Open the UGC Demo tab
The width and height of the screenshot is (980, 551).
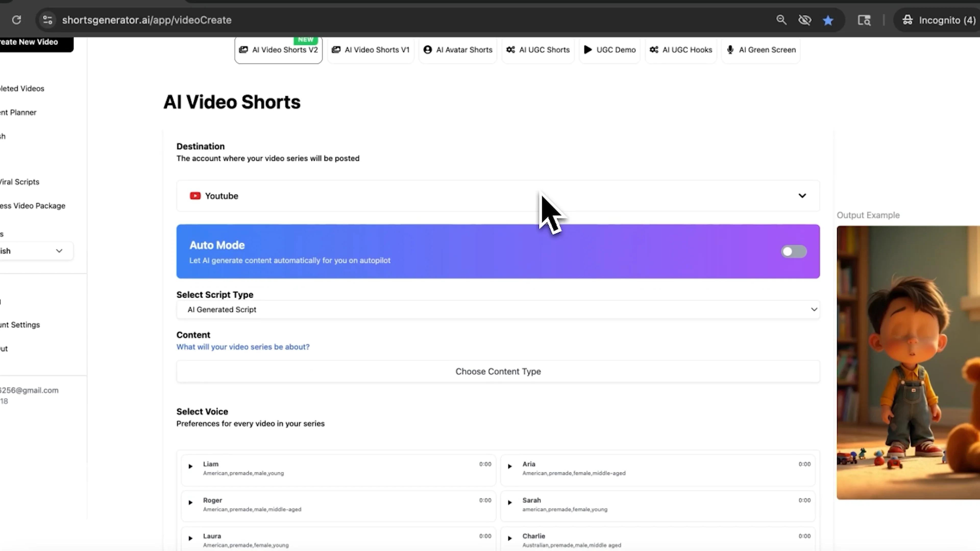[609, 50]
